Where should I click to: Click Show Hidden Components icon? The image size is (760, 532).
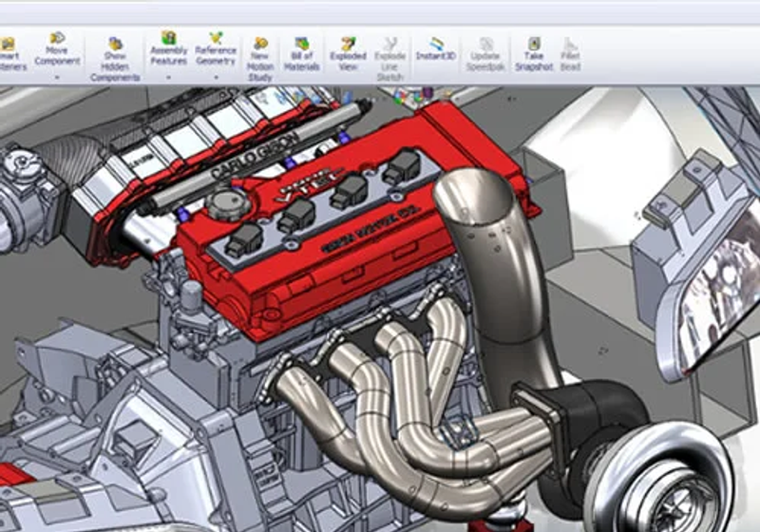[115, 44]
